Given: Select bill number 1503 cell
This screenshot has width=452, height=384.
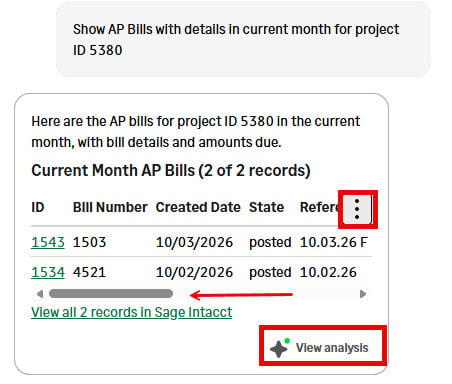Looking at the screenshot, I should [89, 242].
